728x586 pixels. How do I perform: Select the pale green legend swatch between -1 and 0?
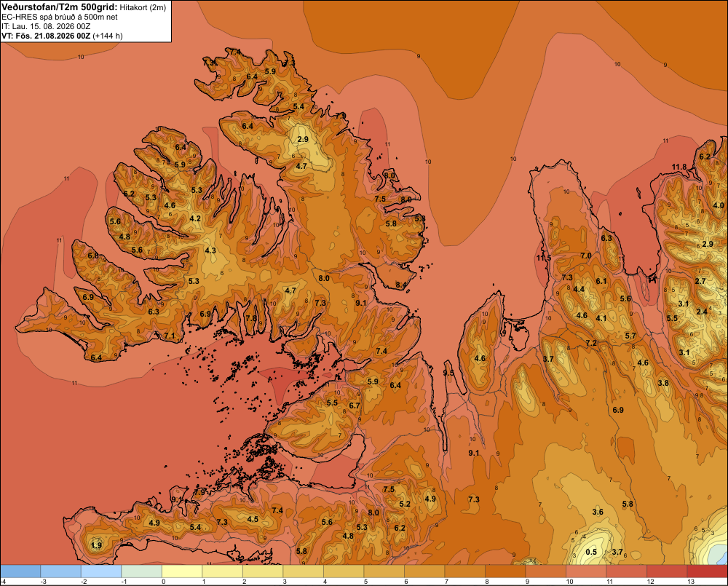point(142,571)
